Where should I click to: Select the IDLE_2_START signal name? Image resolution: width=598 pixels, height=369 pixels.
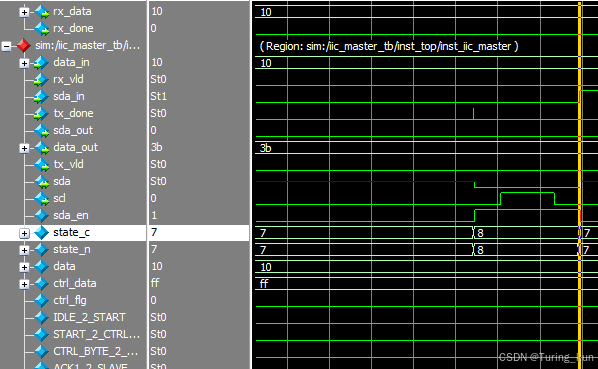89,317
